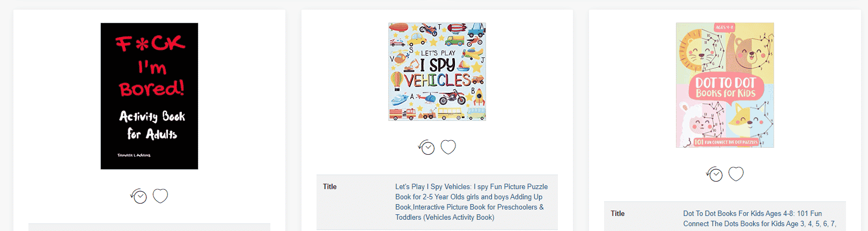Screen dimensions: 868x231
Task: Open the Dot To Dot Books cover thumbnail
Action: [x=725, y=85]
